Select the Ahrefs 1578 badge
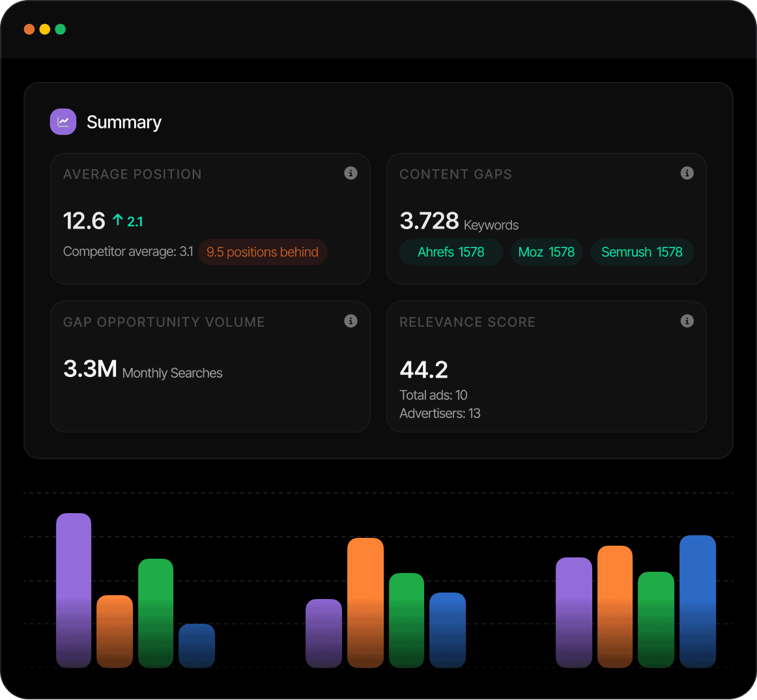 point(451,252)
